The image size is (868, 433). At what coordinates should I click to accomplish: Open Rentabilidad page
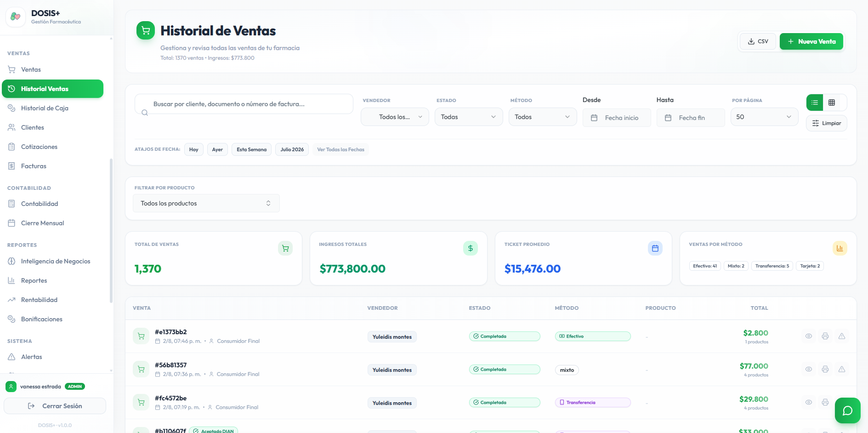[x=52, y=300]
